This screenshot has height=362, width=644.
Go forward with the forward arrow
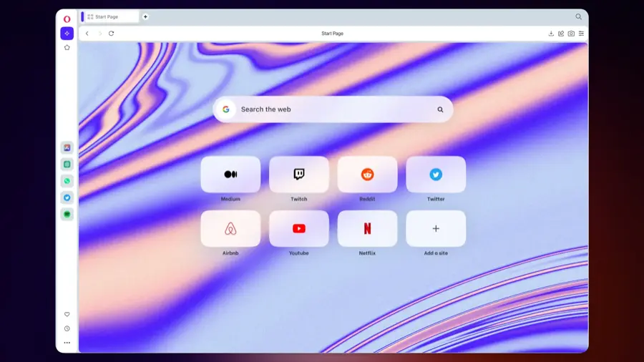pyautogui.click(x=99, y=34)
